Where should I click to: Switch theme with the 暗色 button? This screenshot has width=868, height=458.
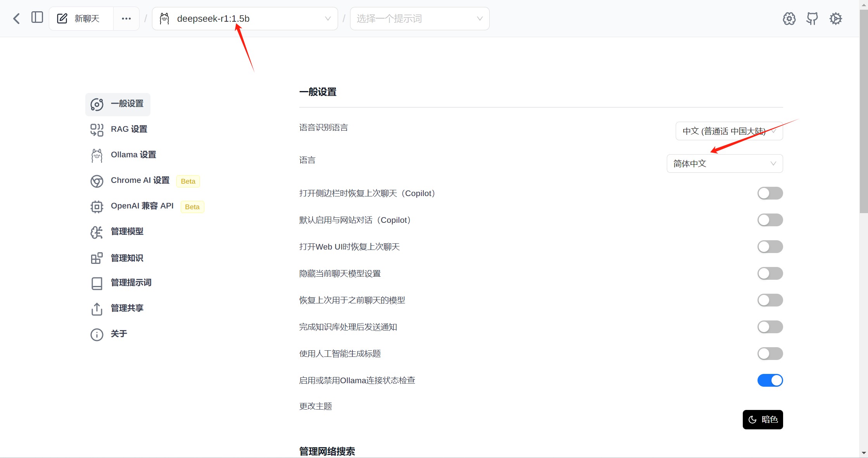763,420
